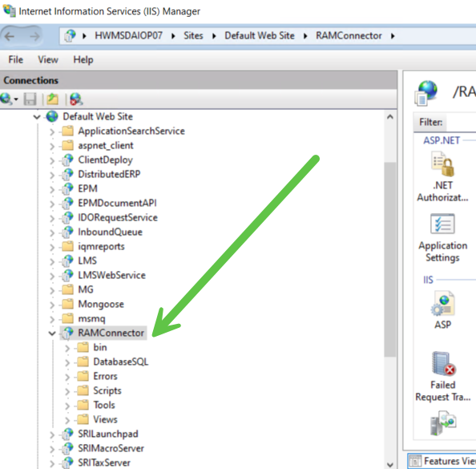Image resolution: width=476 pixels, height=469 pixels.
Task: Click the scroll-up arrow of Connections tree
Action: click(390, 116)
